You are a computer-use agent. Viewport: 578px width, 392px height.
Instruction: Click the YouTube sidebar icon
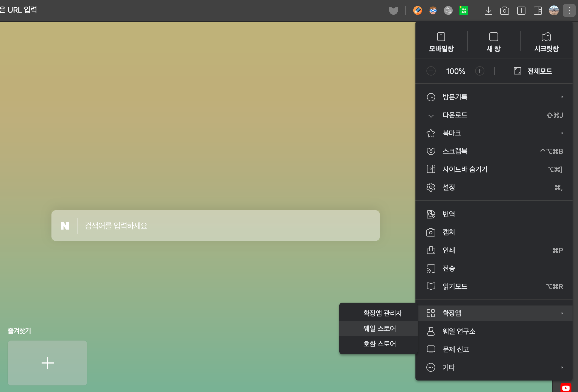pyautogui.click(x=566, y=388)
